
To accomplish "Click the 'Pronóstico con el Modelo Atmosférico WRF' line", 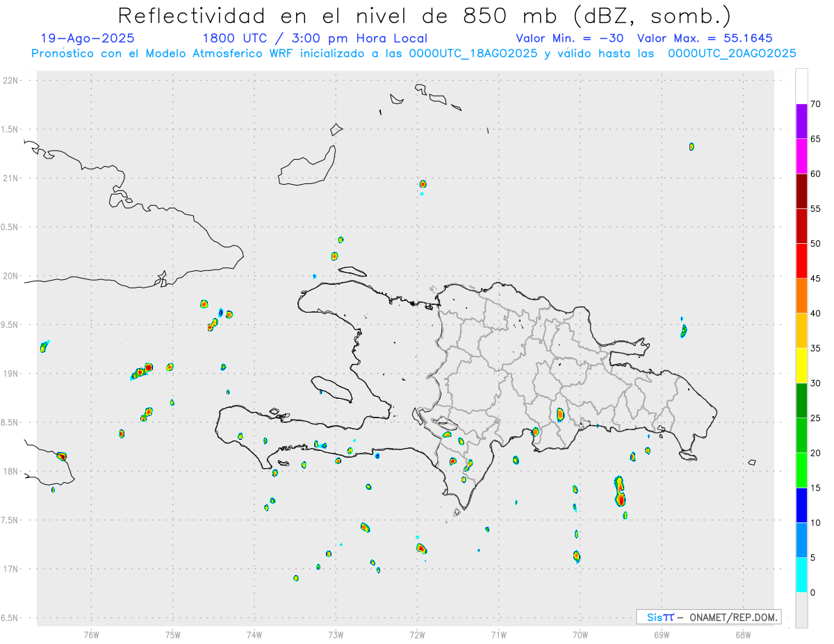I will 414,53.
